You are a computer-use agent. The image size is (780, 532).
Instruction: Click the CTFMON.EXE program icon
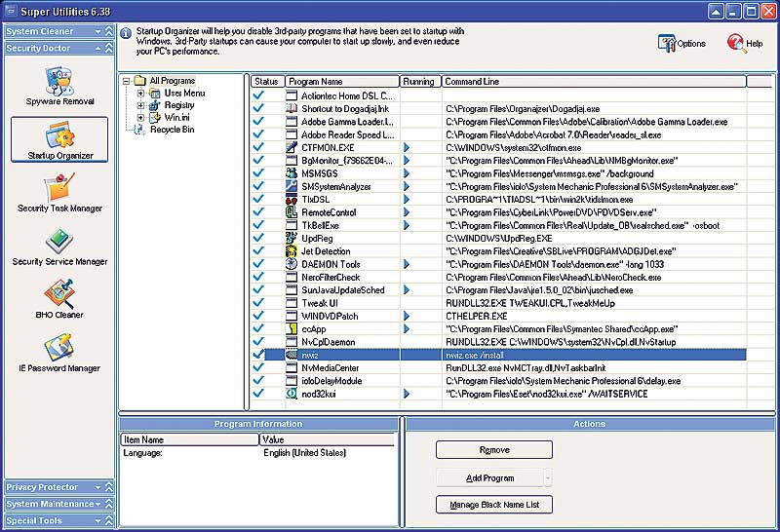292,147
